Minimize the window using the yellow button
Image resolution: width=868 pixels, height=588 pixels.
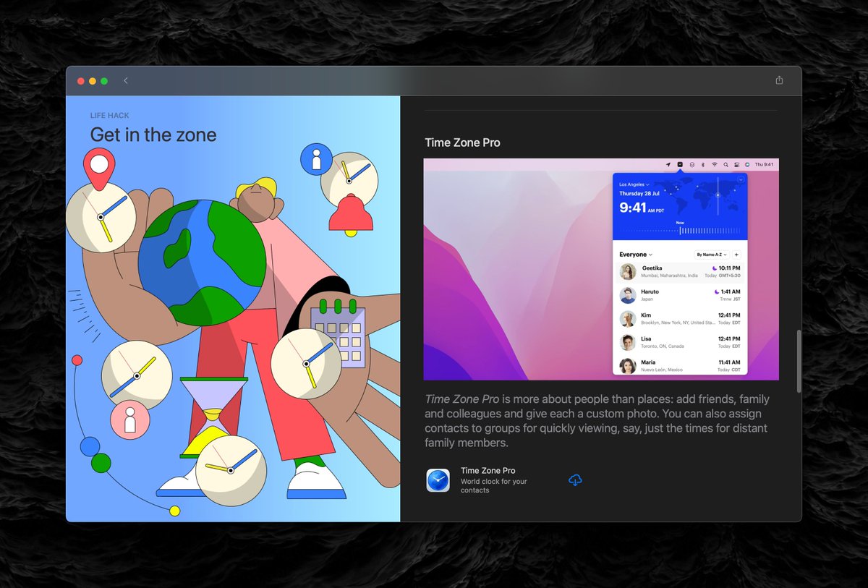tap(93, 81)
